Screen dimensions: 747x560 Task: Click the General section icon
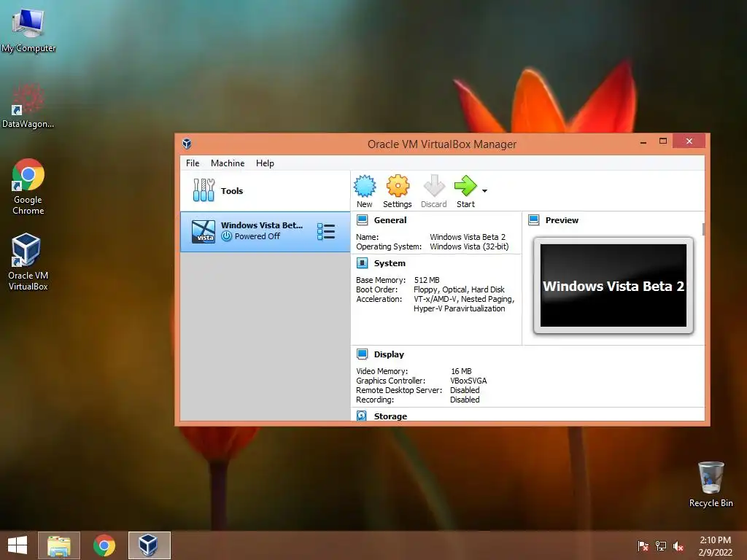362,220
